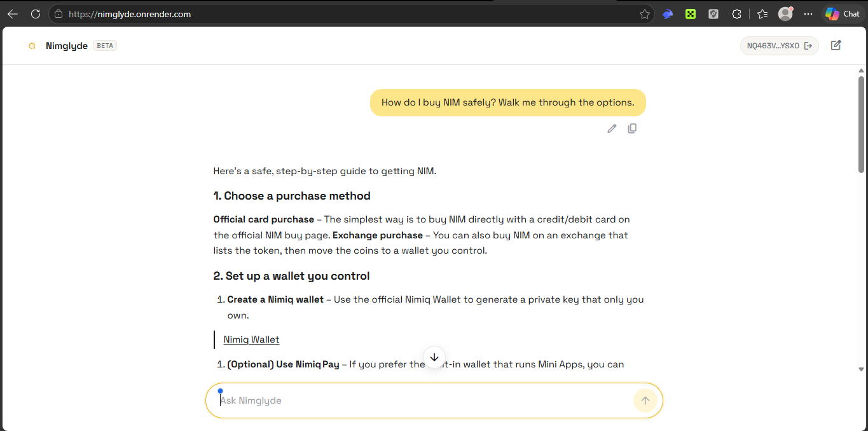This screenshot has width=868, height=431.
Task: Bookmark this page with the star icon
Action: pos(644,14)
